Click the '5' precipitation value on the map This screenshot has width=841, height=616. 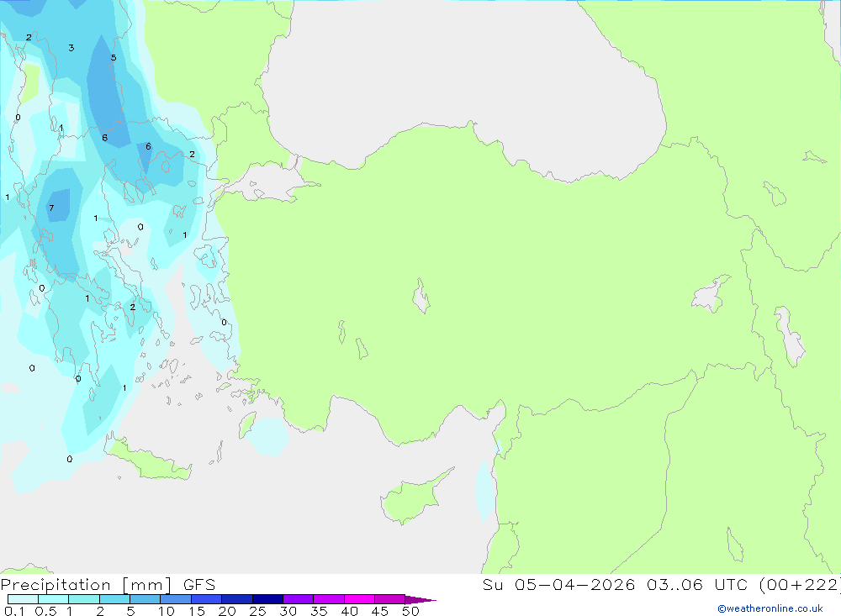(x=114, y=58)
